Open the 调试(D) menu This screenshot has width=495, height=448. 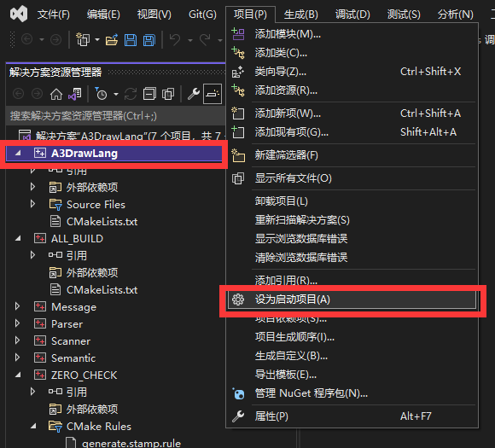click(x=352, y=15)
